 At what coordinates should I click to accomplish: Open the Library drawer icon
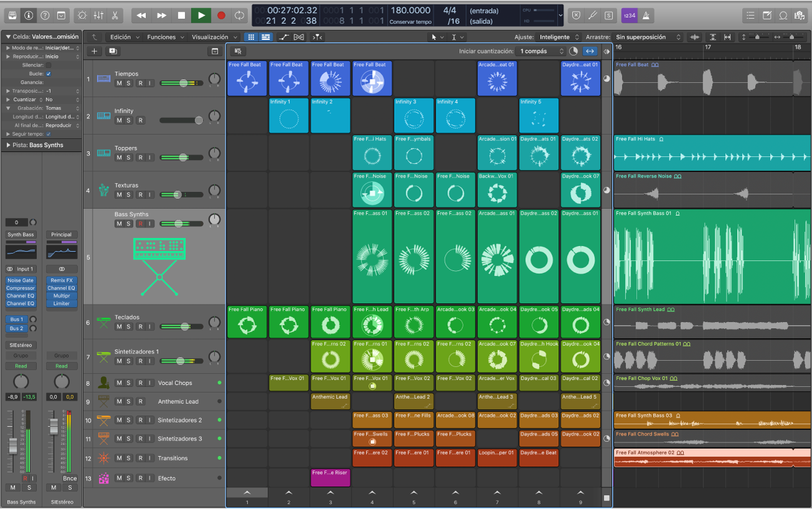coord(12,15)
